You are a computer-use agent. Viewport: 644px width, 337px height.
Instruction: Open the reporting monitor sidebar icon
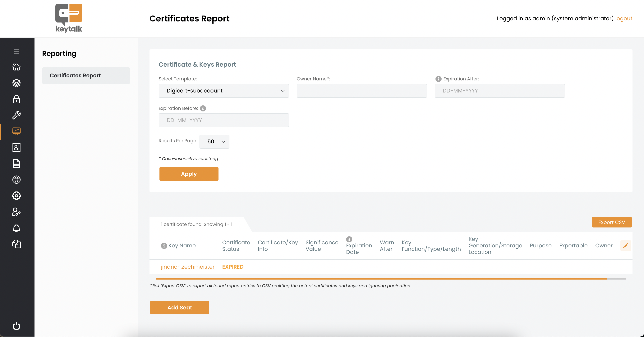tap(16, 131)
